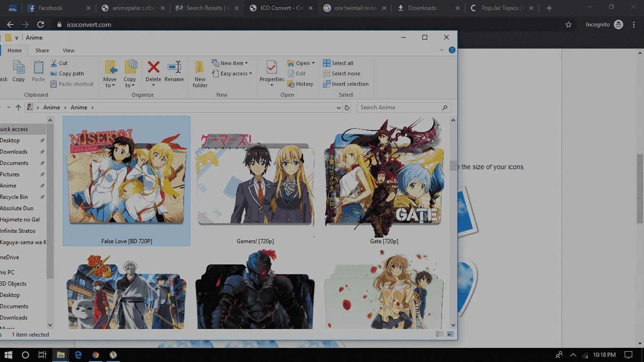Click the first Anime breadcrumb in address bar

click(x=52, y=107)
